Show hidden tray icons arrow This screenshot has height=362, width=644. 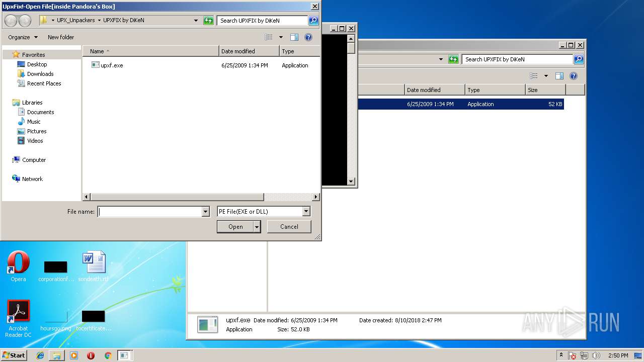pos(561,355)
